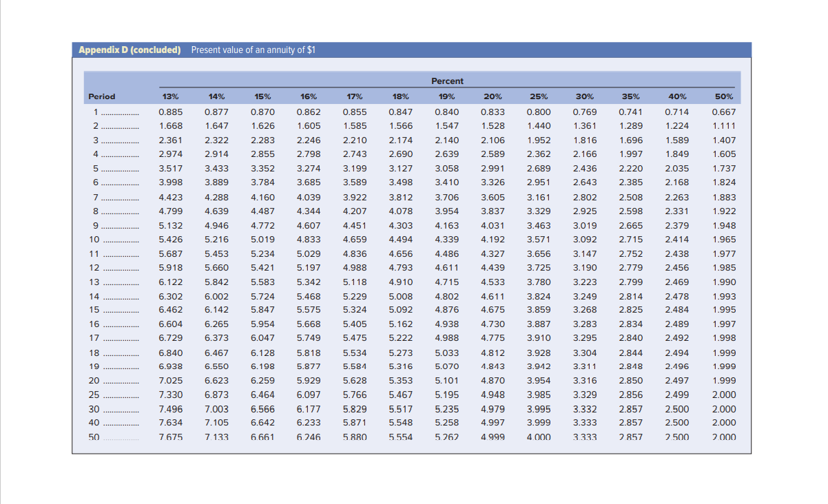This screenshot has height=504, width=828.
Task: Select the 17% column header
Action: point(355,96)
